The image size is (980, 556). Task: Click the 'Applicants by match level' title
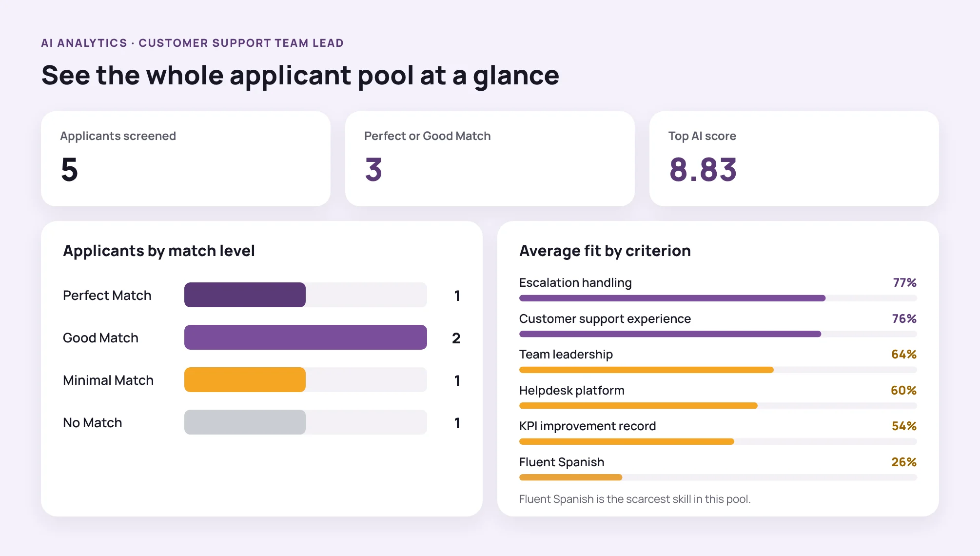(x=159, y=251)
